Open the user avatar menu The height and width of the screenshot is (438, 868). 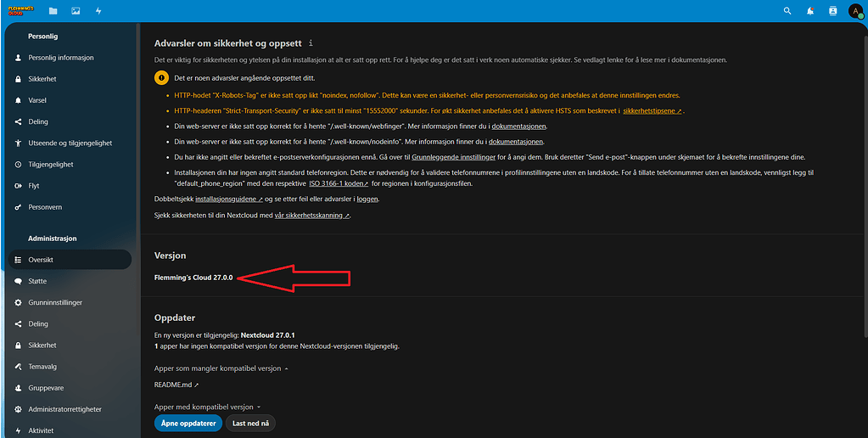pos(856,11)
